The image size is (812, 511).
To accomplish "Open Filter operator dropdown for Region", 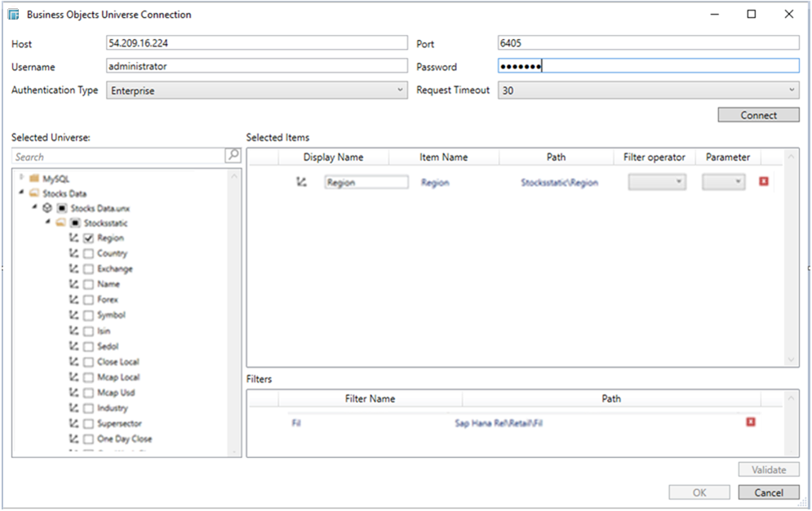I will coord(657,182).
